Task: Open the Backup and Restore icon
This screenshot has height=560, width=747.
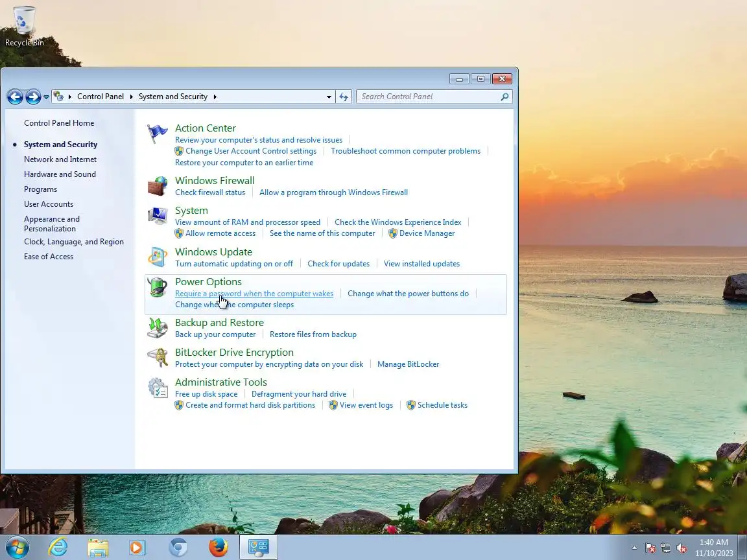Action: coord(157,328)
